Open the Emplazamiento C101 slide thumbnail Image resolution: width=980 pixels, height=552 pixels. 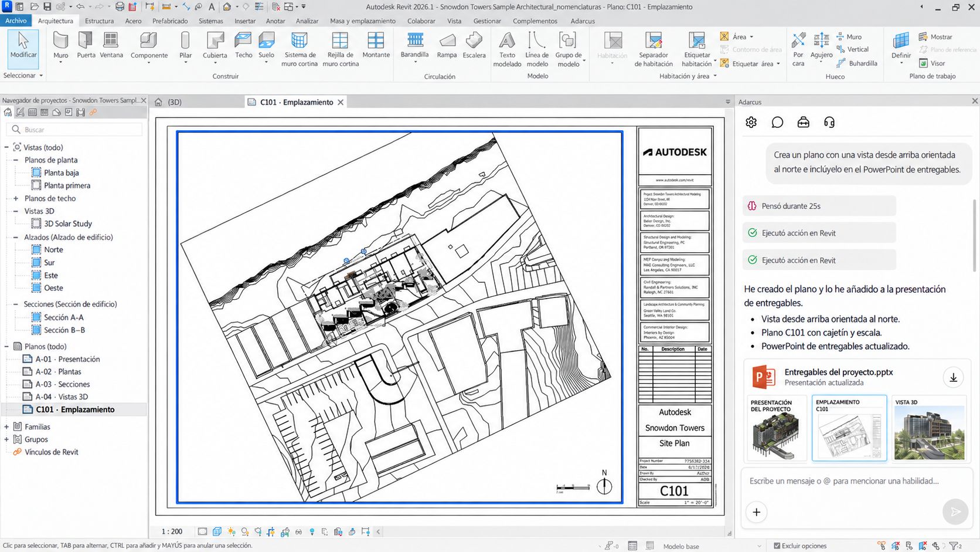(849, 428)
